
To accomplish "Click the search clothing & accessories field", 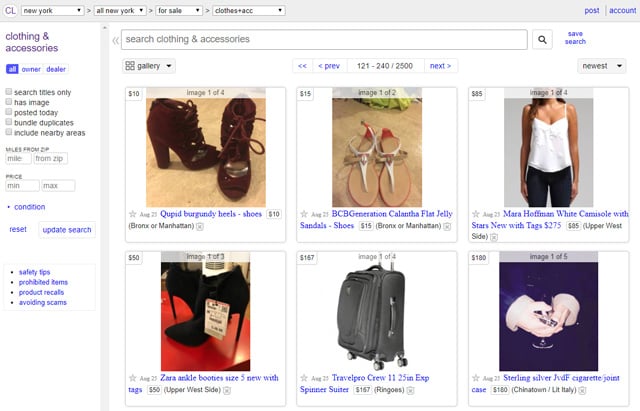I will click(x=324, y=40).
